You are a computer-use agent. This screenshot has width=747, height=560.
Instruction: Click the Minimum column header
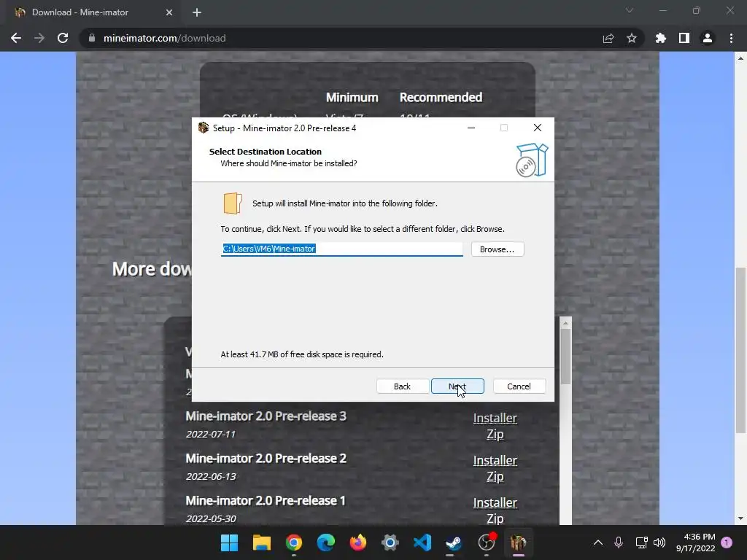[x=352, y=98]
